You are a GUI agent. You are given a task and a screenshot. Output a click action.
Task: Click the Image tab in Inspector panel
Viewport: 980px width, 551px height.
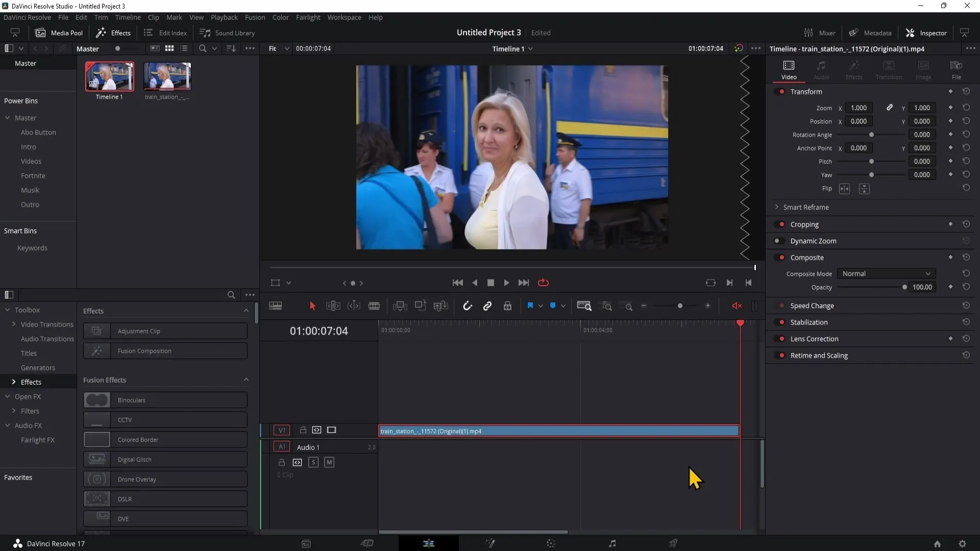923,70
